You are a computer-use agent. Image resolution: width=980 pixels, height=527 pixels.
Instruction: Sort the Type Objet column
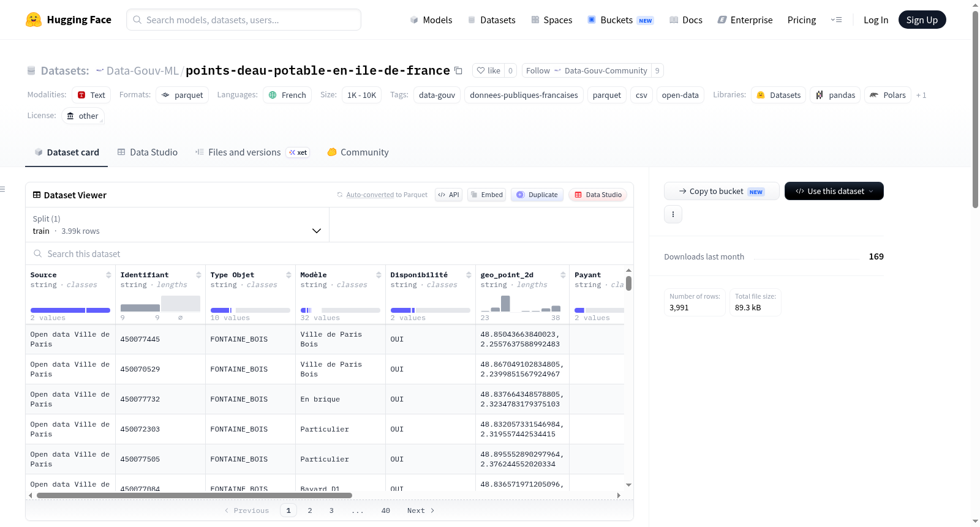click(288, 275)
